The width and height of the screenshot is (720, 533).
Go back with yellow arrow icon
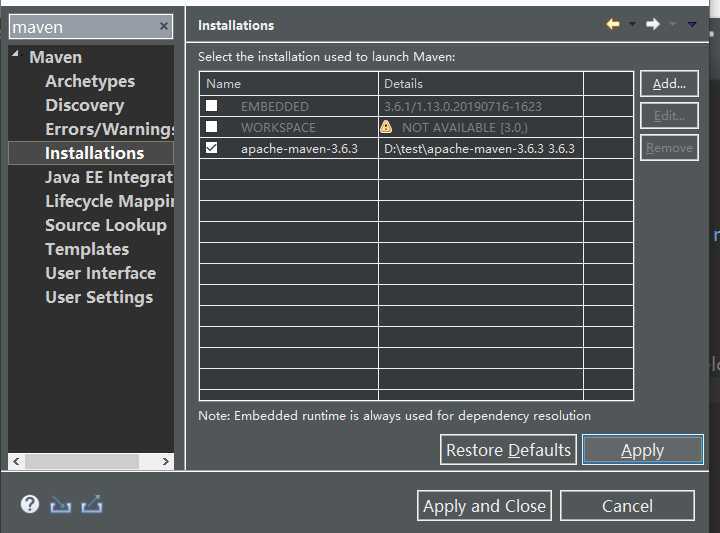click(613, 24)
